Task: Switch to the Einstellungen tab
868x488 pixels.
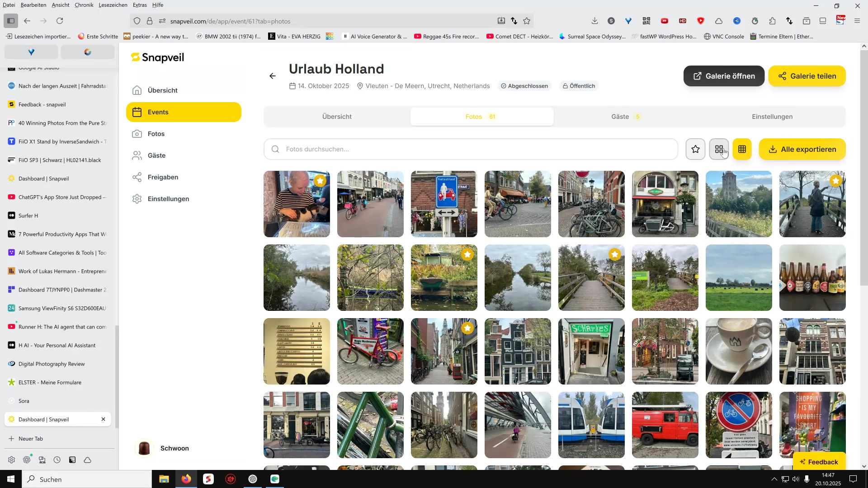Action: 772,117
